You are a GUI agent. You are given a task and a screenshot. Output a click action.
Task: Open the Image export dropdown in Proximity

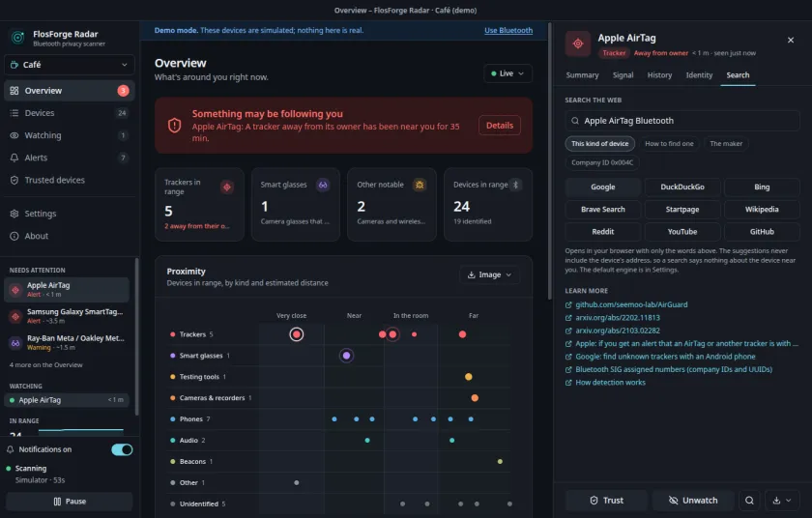[x=489, y=274]
